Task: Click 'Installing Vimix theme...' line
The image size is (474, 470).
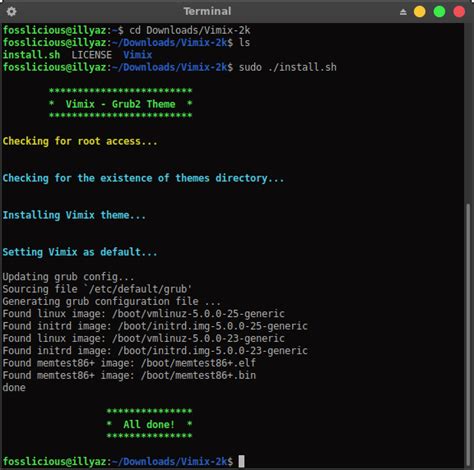Action: [74, 215]
